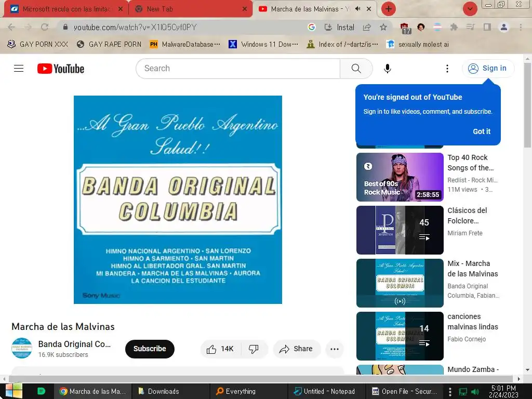Open YouTube hamburger guide menu
Screen dimensions: 532x399
point(19,69)
